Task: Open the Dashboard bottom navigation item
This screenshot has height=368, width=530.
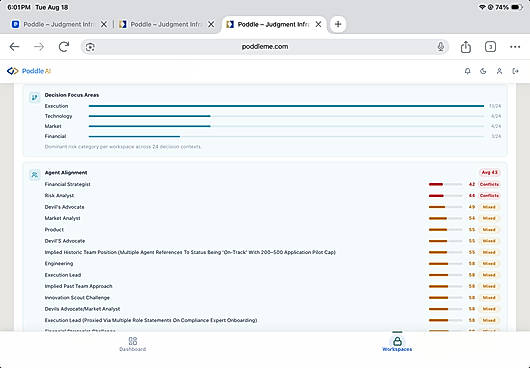Action: point(133,344)
